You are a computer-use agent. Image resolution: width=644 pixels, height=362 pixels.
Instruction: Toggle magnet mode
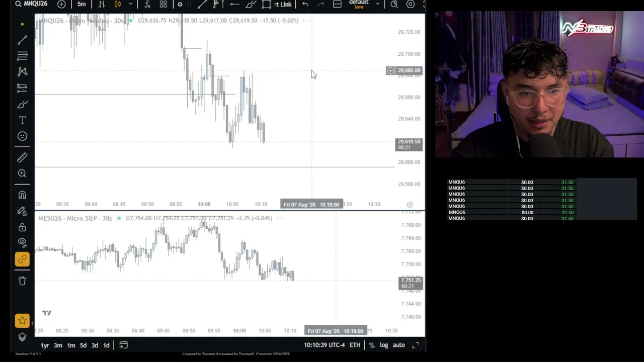click(x=22, y=195)
